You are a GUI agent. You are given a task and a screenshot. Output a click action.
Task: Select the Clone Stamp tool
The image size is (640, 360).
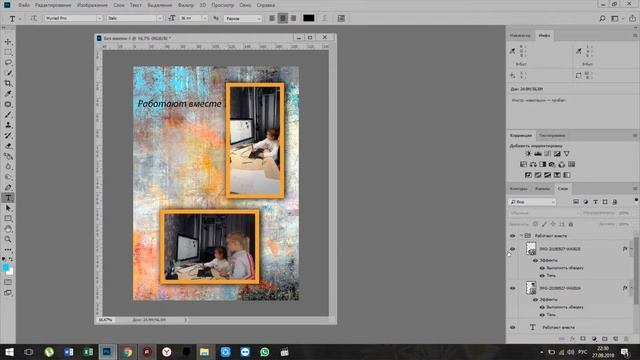pos(8,125)
